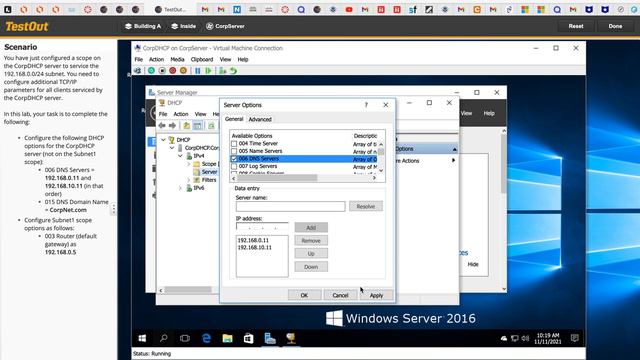Click the show/hide console tree icon in DHCP toolbar

point(197,125)
